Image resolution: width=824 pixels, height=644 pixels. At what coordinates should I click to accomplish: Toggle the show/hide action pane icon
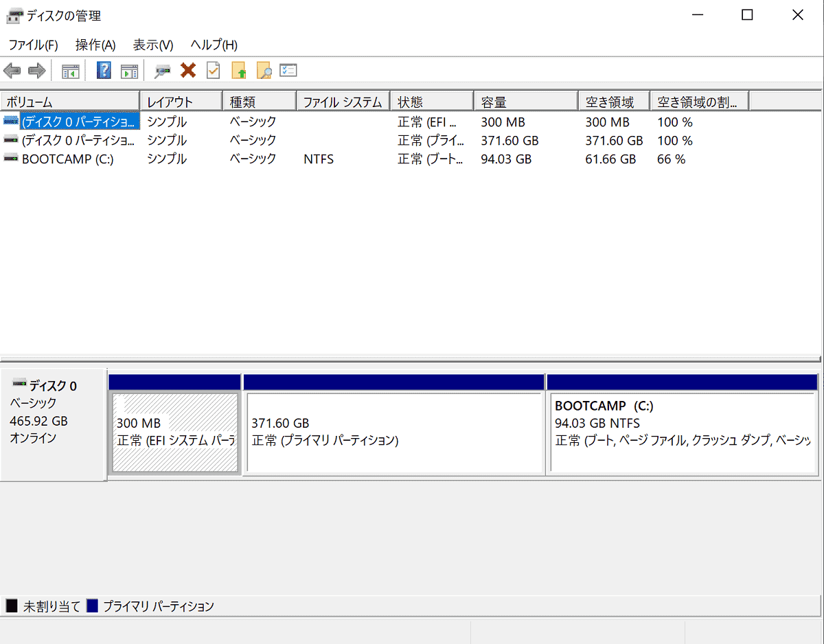(x=130, y=71)
